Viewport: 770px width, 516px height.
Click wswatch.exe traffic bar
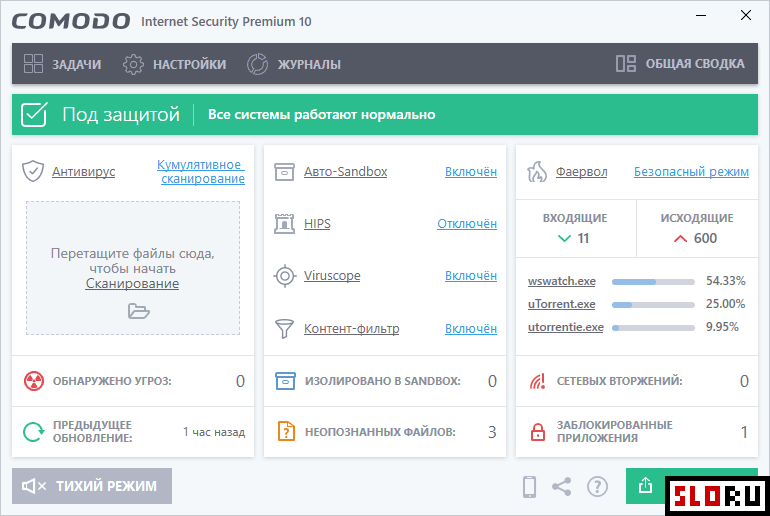coord(653,282)
